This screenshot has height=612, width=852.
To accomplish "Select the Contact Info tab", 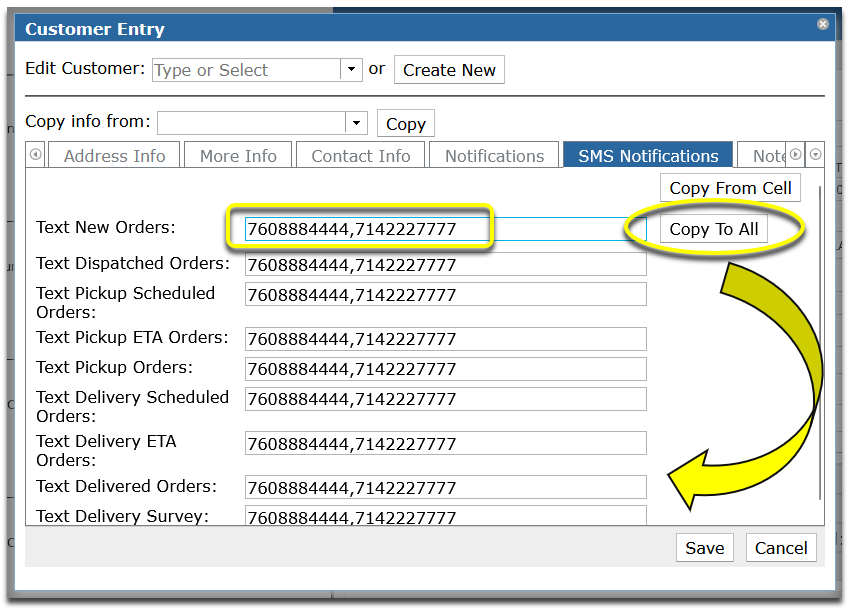I will 360,155.
